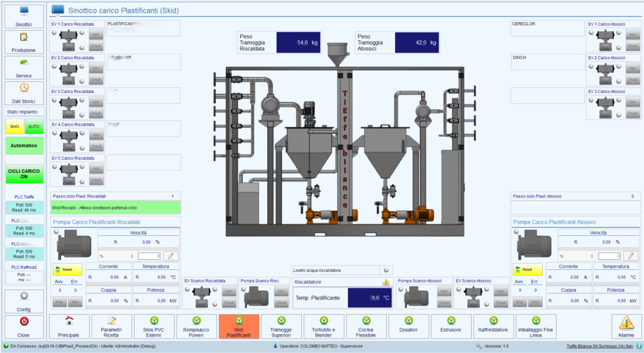This screenshot has height=353, width=644.
Task: Open the Produzione section
Action: click(x=24, y=42)
